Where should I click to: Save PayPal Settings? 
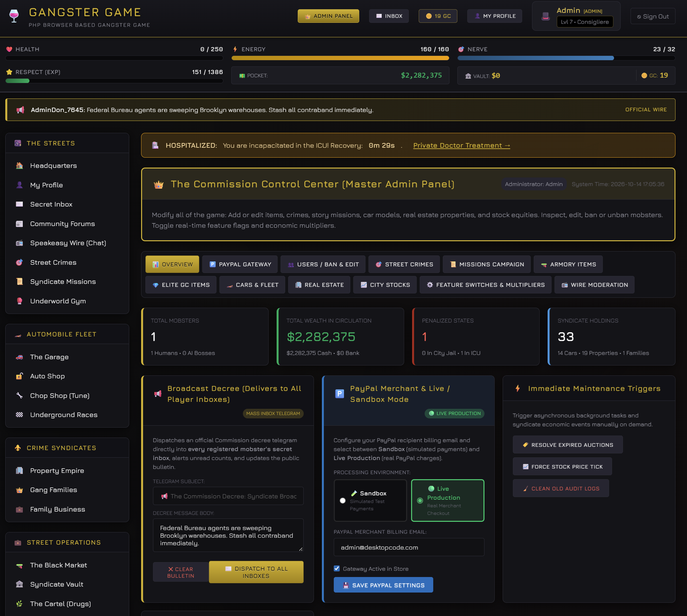tap(383, 585)
